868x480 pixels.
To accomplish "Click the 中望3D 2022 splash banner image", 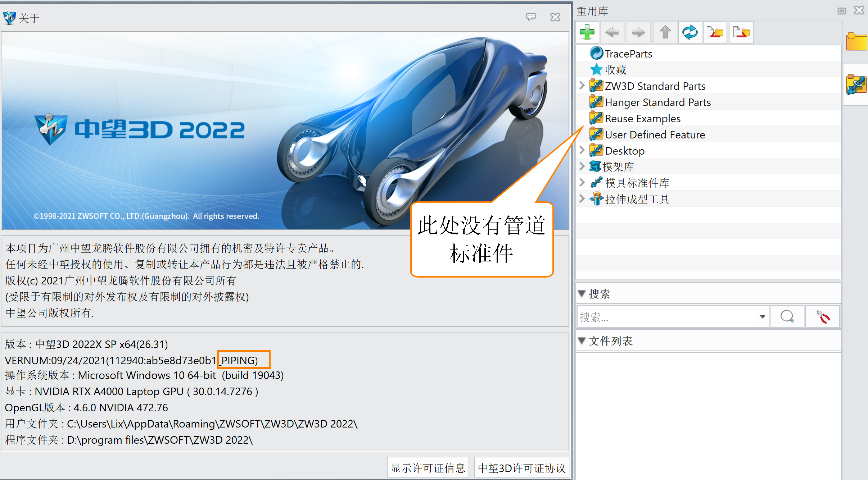I will 285,131.
